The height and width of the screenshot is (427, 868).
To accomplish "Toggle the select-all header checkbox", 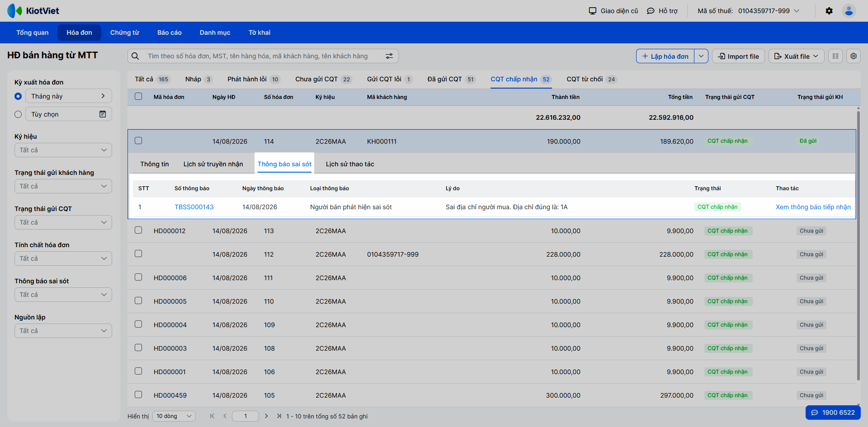I will pos(138,96).
